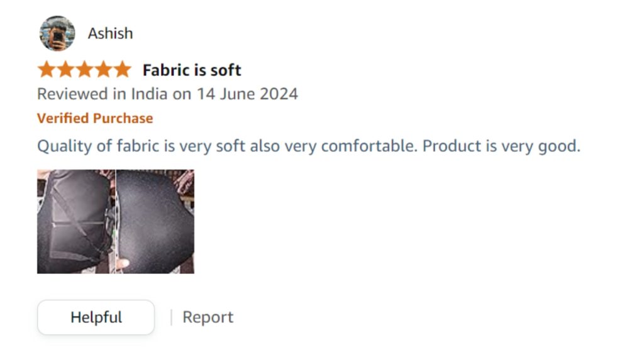Mark this review as Helpful

pyautogui.click(x=96, y=317)
